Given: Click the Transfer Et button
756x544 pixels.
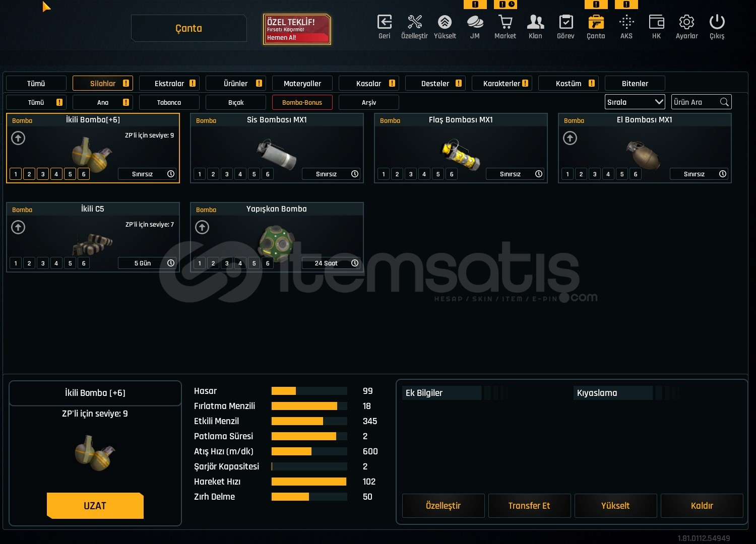Looking at the screenshot, I should tap(529, 506).
